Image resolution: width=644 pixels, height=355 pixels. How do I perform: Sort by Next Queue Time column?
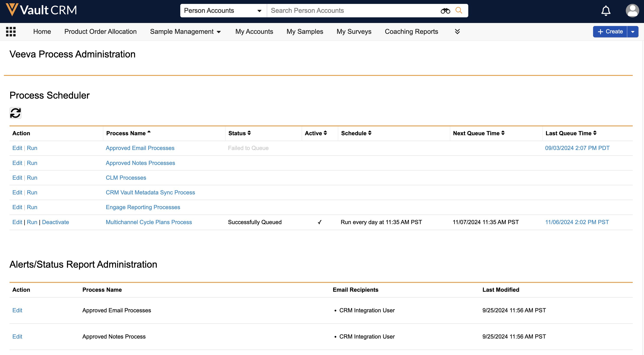tap(478, 133)
